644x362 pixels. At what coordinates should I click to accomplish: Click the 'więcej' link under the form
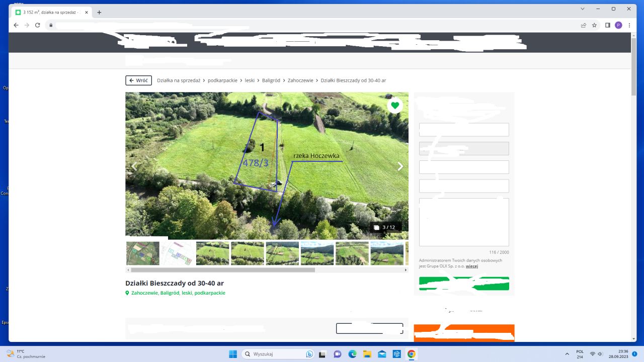click(472, 266)
